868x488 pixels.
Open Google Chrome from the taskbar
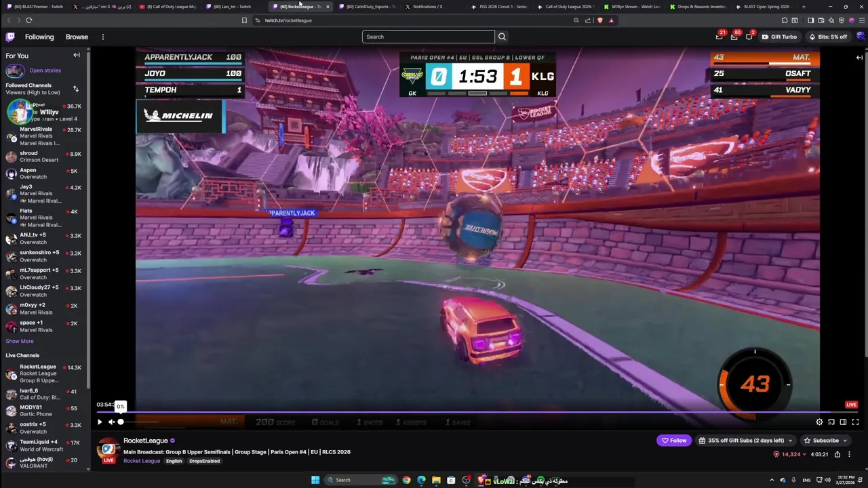point(406,480)
